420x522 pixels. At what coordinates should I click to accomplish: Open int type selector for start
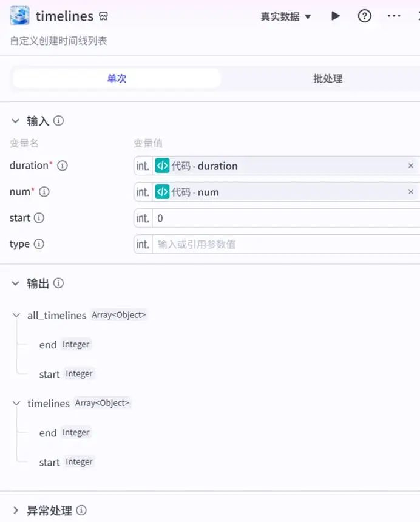pos(143,218)
